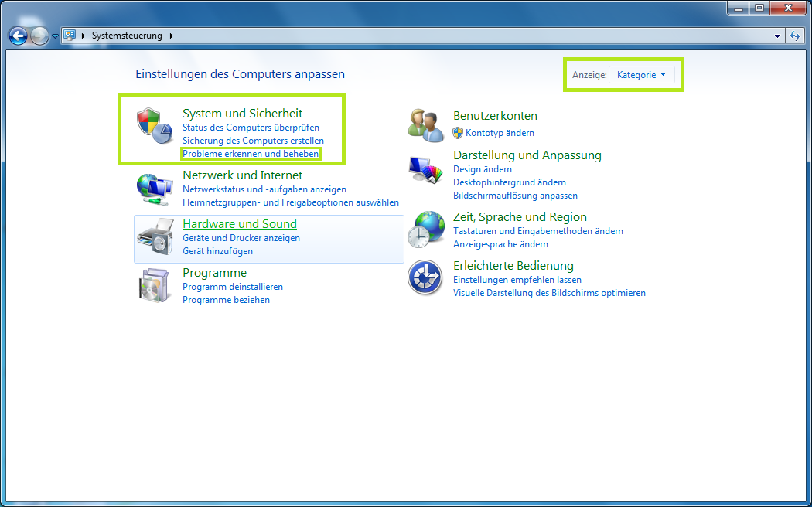The width and height of the screenshot is (812, 507).
Task: Click the refresh icon beside address bar
Action: click(x=795, y=36)
